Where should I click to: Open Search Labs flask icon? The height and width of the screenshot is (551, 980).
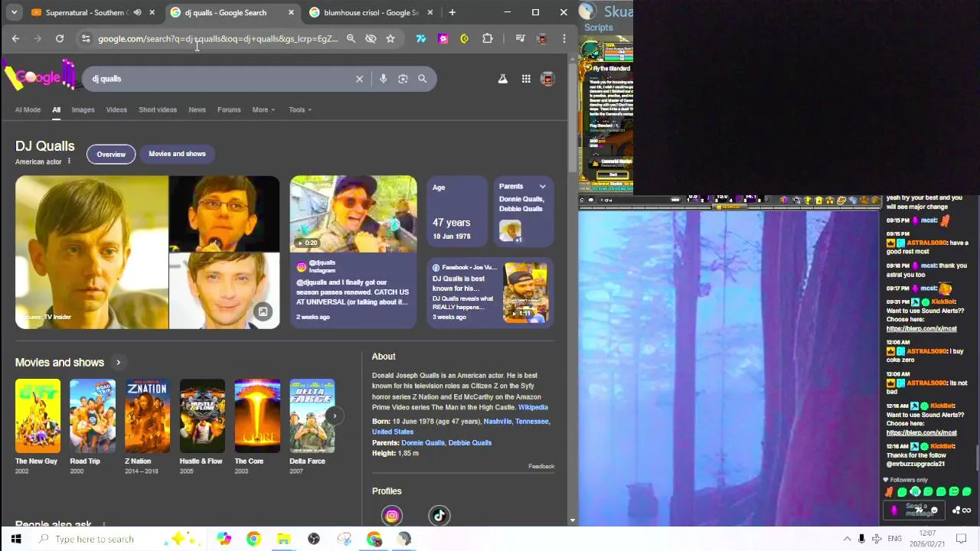(x=503, y=79)
